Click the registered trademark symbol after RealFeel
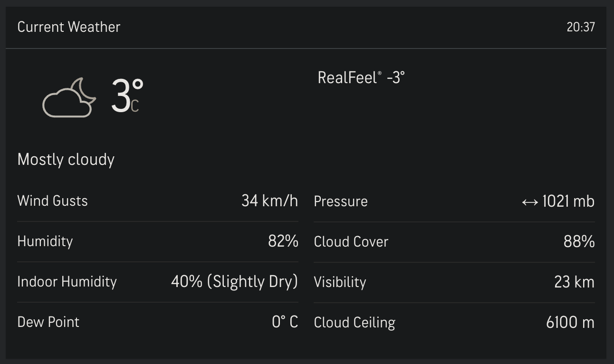 (379, 74)
